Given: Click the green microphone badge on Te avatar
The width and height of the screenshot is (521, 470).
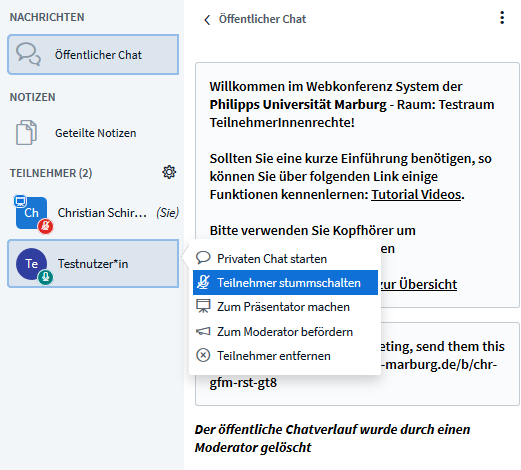Looking at the screenshot, I should pyautogui.click(x=46, y=277).
